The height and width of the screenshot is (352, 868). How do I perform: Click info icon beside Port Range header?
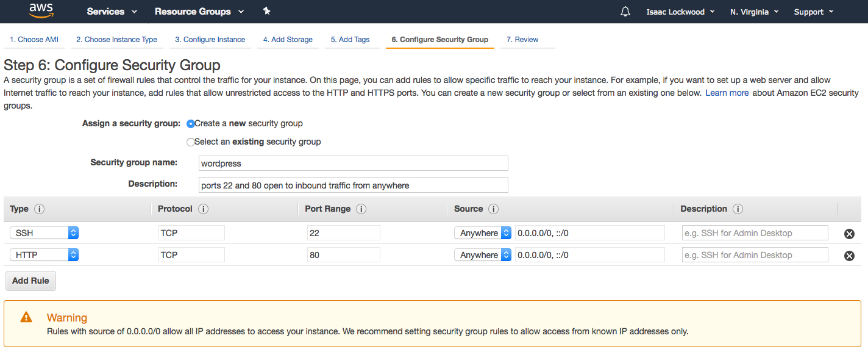(x=361, y=209)
